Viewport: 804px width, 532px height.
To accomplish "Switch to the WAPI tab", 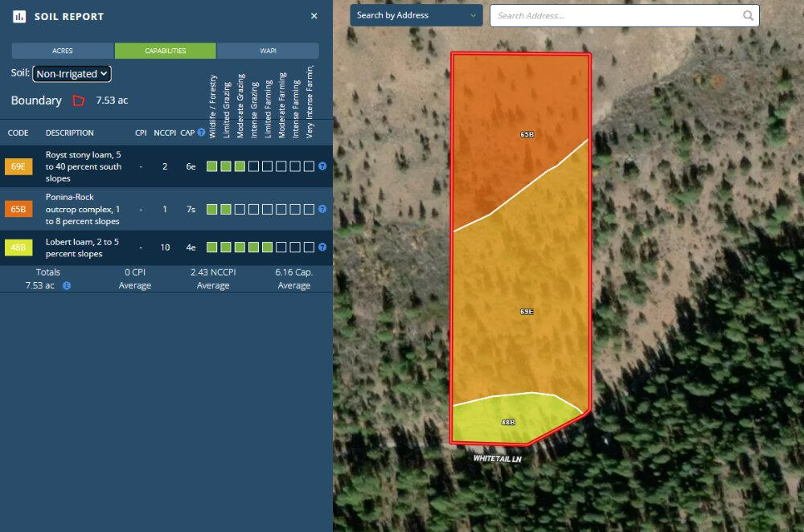I will pyautogui.click(x=268, y=50).
